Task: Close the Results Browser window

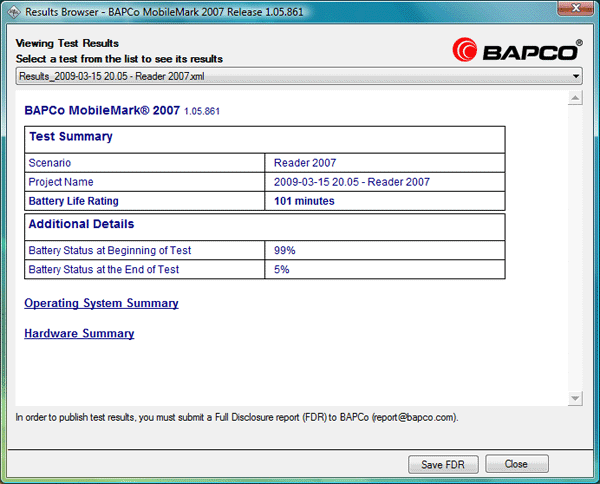Action: pos(575,8)
